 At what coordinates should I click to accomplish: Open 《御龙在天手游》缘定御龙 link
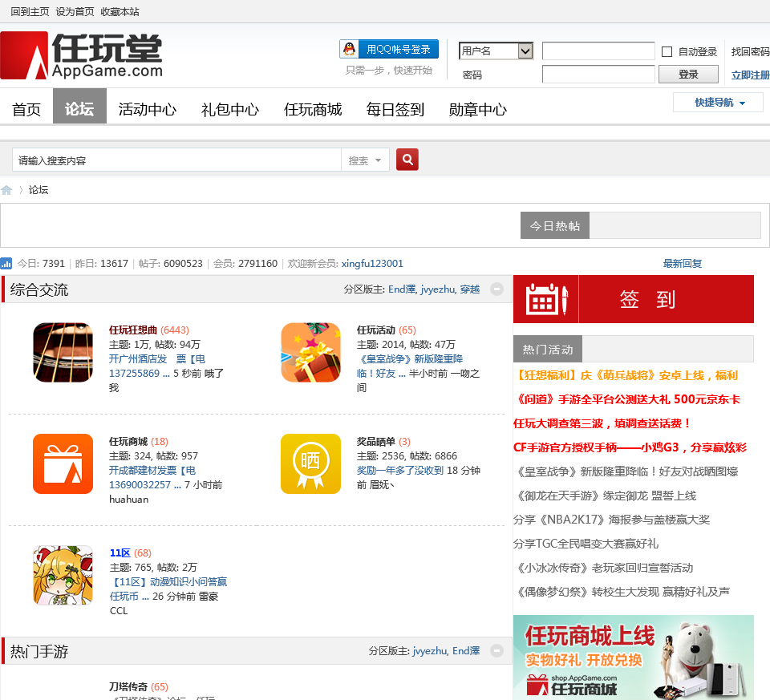605,496
